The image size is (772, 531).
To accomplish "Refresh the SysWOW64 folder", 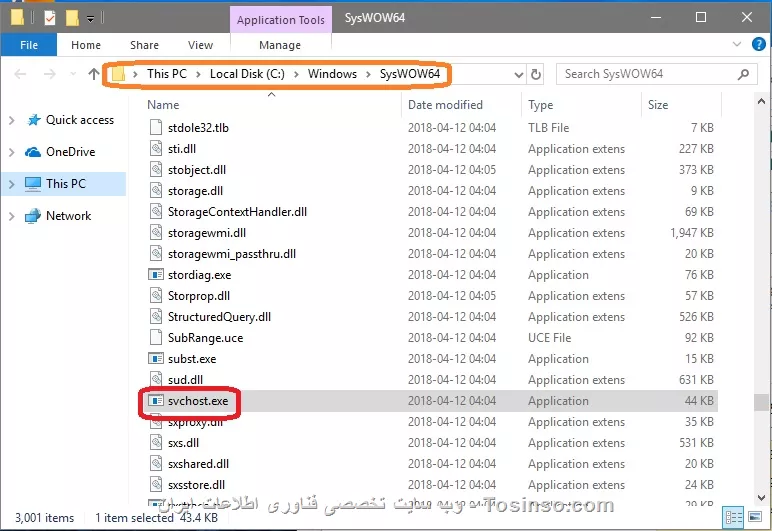I will click(536, 75).
